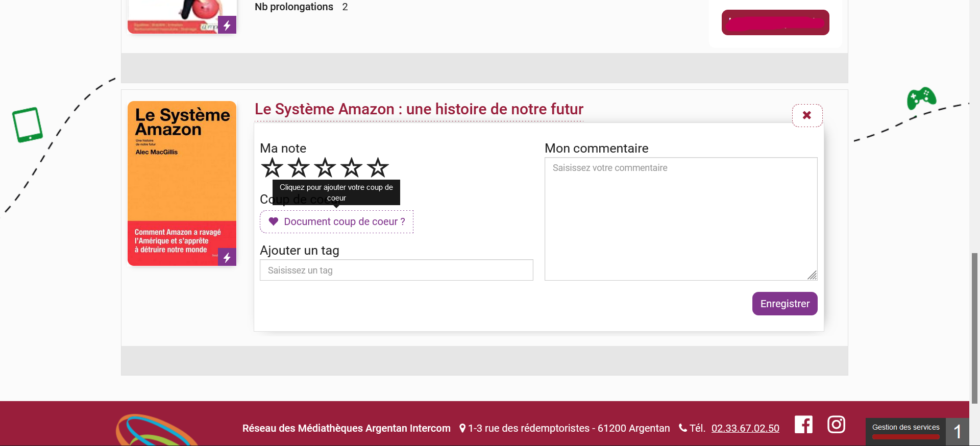Click the services counter badge showing 1
This screenshot has height=446, width=980.
tap(958, 432)
